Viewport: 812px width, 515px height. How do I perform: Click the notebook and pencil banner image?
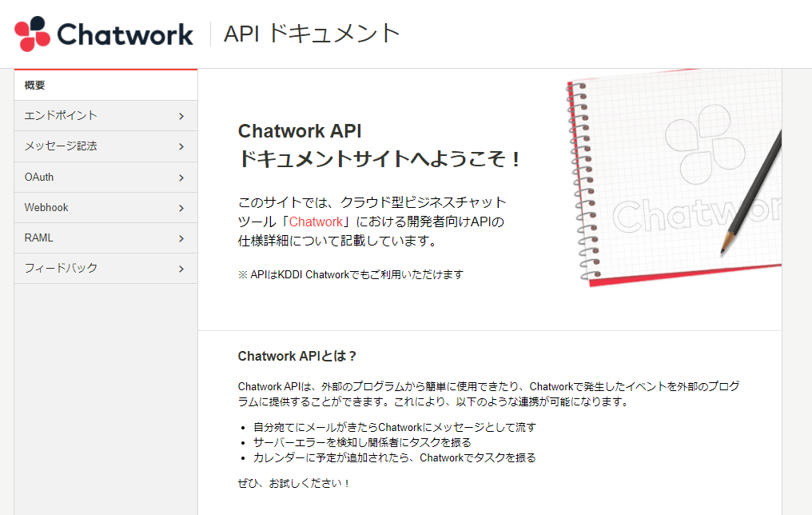click(x=673, y=178)
